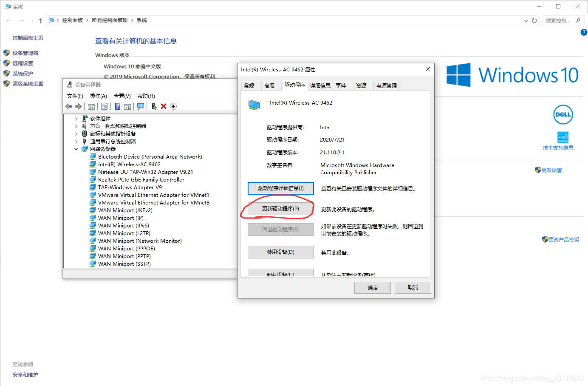Click Up arrow in Explorer address bar
588x386 pixels.
[x=40, y=20]
